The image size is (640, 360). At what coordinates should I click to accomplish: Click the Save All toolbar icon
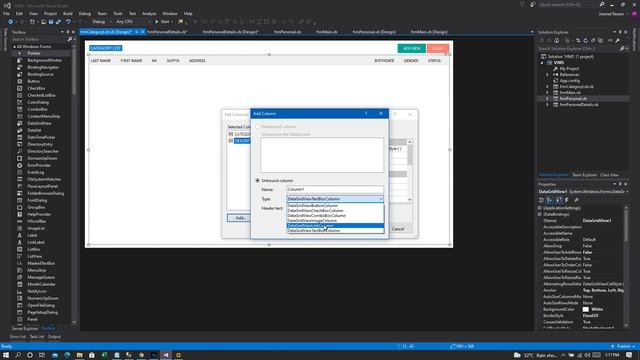[x=58, y=22]
